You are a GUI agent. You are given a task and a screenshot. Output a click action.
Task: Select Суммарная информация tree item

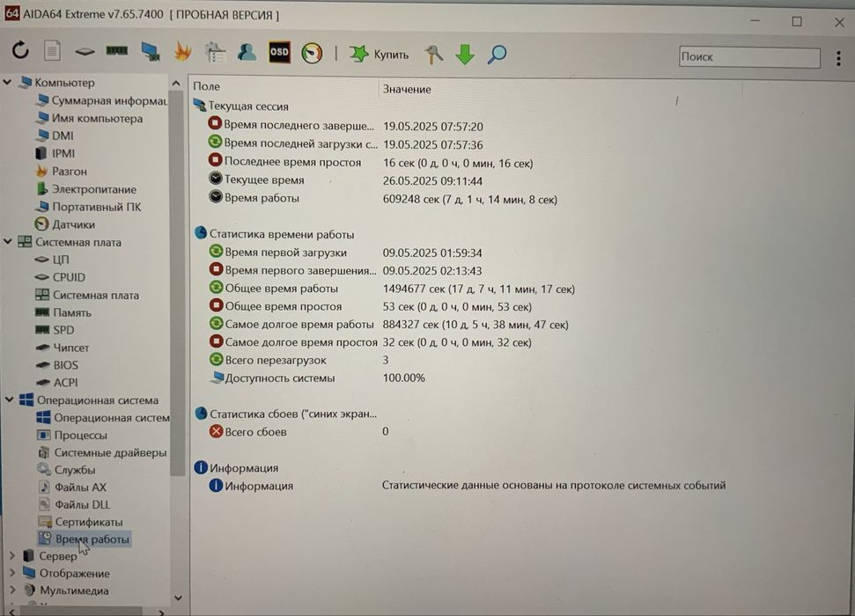[102, 100]
